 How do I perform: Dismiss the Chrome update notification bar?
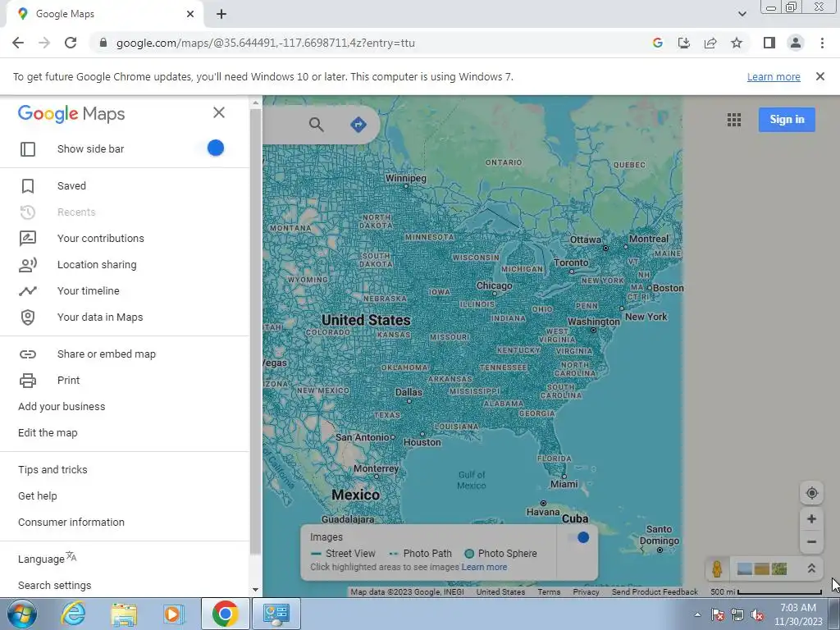pos(819,76)
